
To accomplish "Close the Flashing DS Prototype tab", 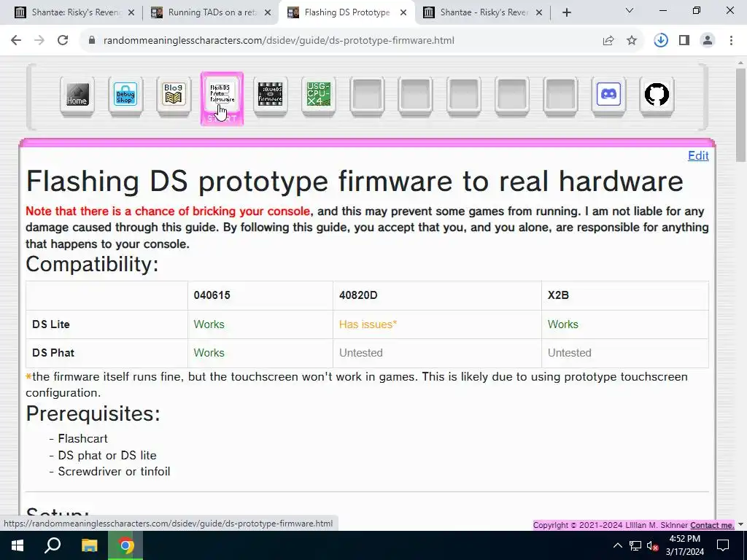I will coord(403,13).
